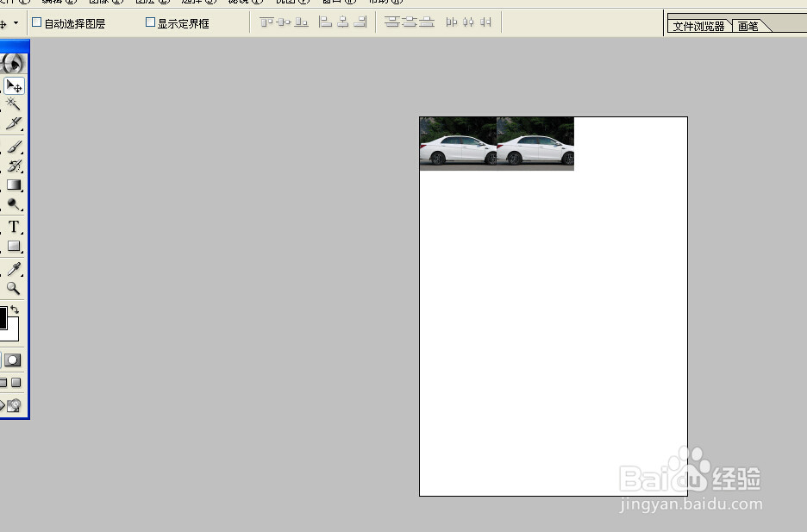Align right edges

(x=360, y=22)
